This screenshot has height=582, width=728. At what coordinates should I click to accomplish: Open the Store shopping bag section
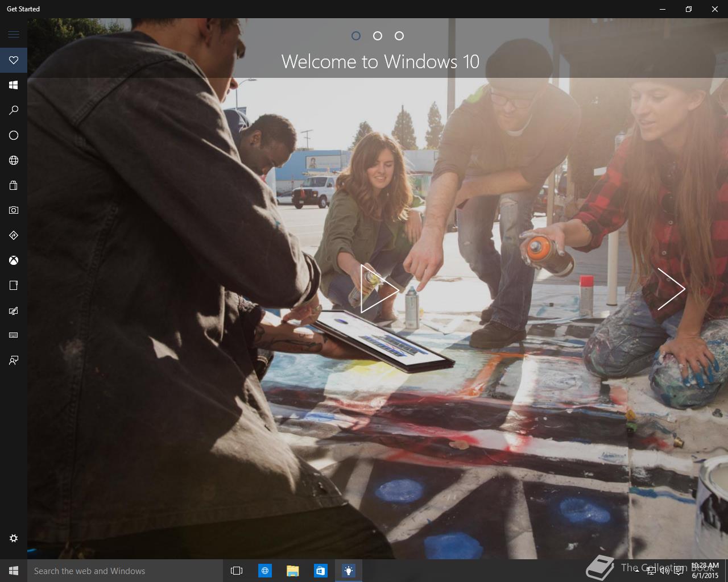click(14, 185)
